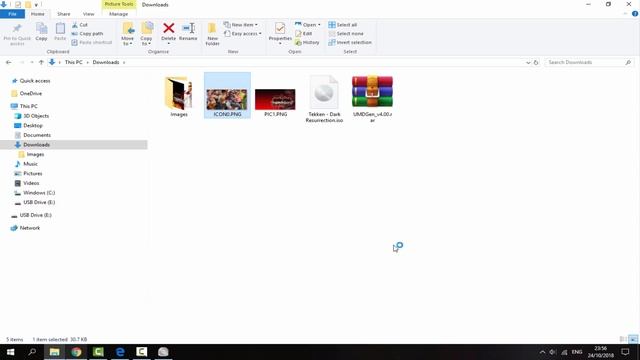Click the Back navigation arrow

click(x=9, y=62)
